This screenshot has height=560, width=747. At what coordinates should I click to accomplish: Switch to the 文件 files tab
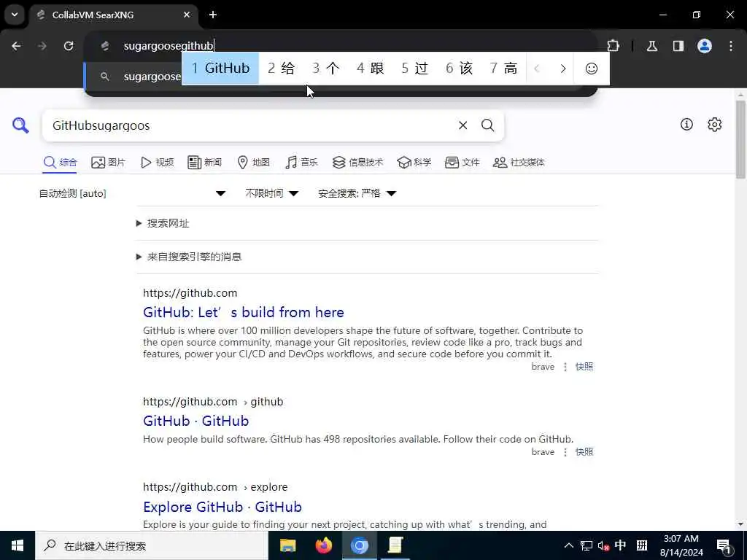click(x=462, y=163)
